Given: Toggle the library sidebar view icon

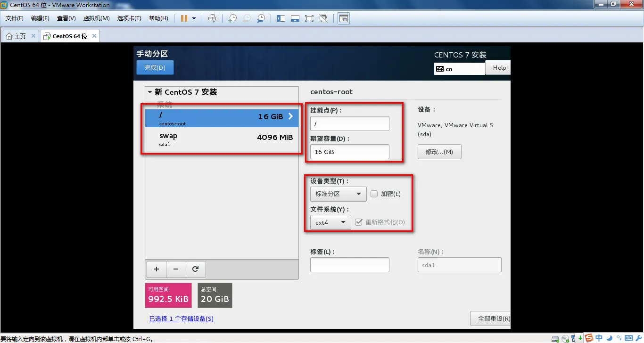Looking at the screenshot, I should [281, 18].
